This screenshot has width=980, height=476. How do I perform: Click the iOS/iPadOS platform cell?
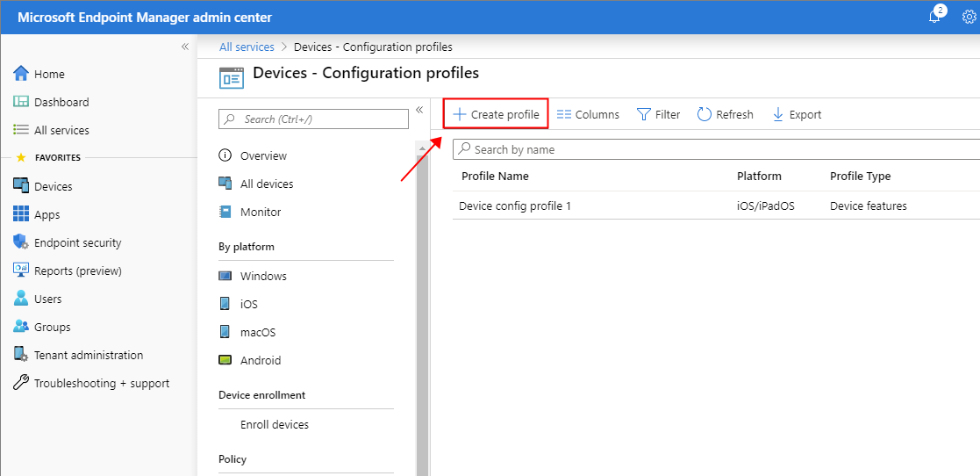click(766, 206)
